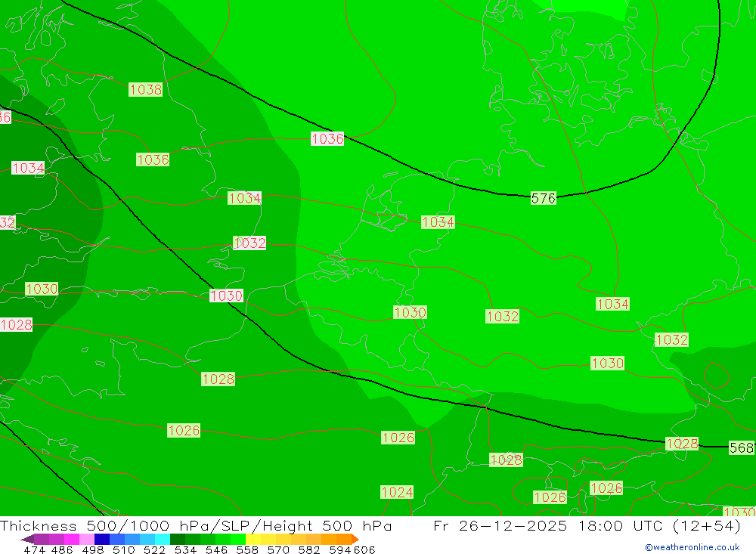Click the 486 legend value

62,549
